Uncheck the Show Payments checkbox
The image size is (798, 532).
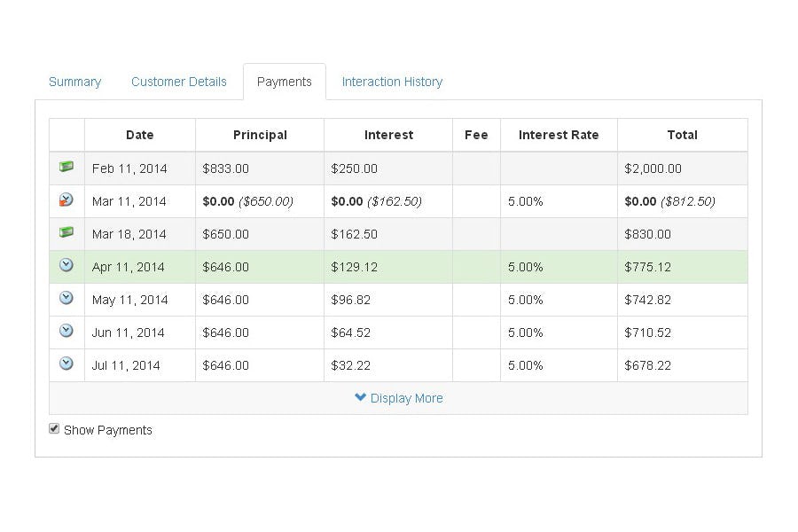(x=54, y=429)
